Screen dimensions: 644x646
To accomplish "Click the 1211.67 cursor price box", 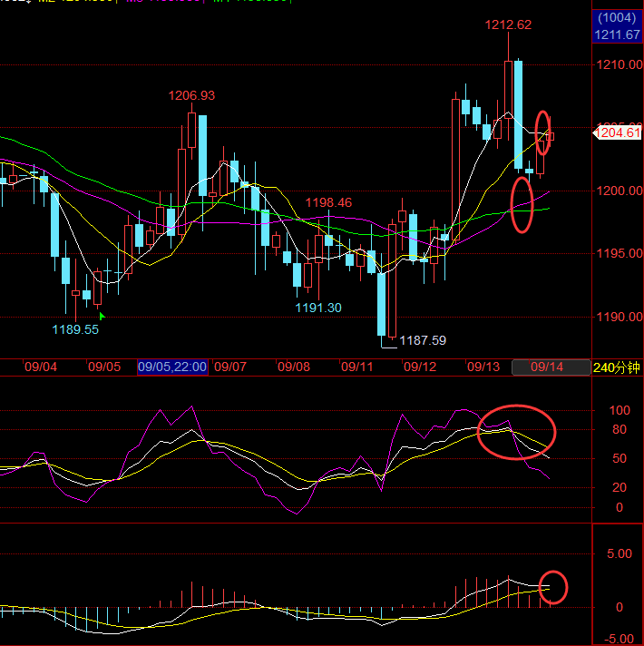I will coord(617,34).
